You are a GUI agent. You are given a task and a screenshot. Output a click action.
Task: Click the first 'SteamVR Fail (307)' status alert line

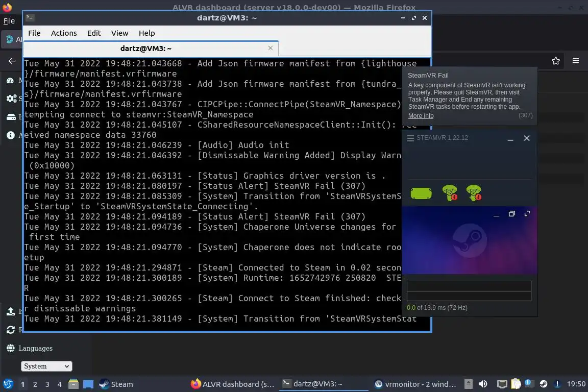194,186
